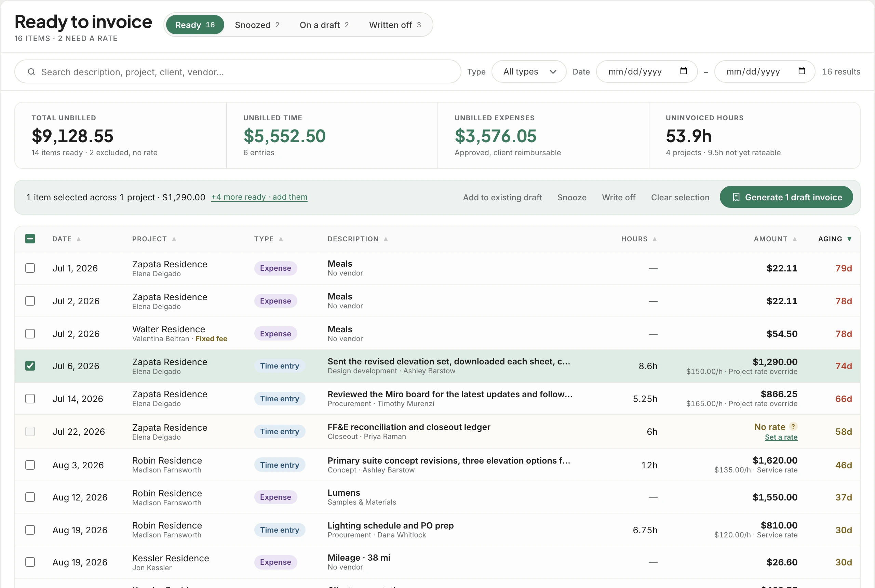Check the Mileage 38 mi row checkbox
Viewport: 875px width, 588px height.
(30, 562)
